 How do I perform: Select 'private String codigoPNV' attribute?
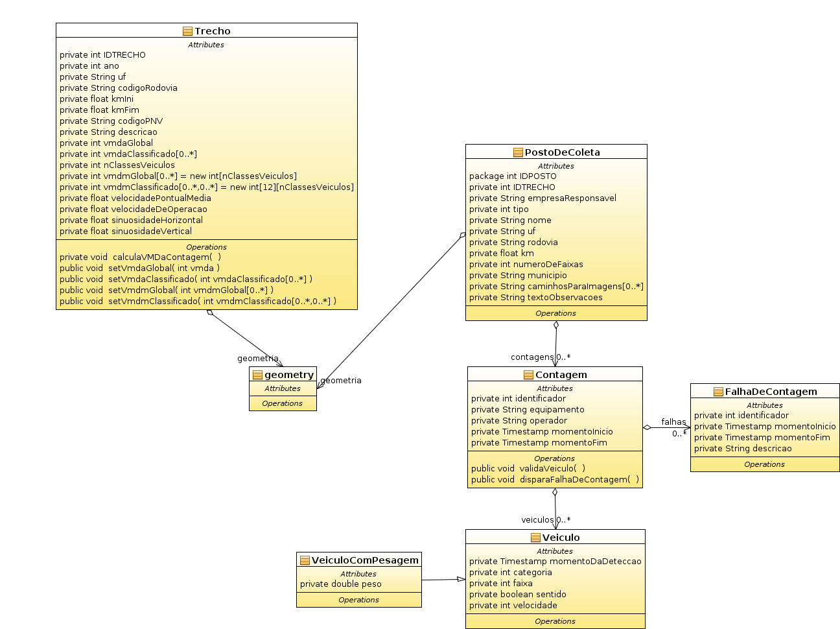(111, 121)
